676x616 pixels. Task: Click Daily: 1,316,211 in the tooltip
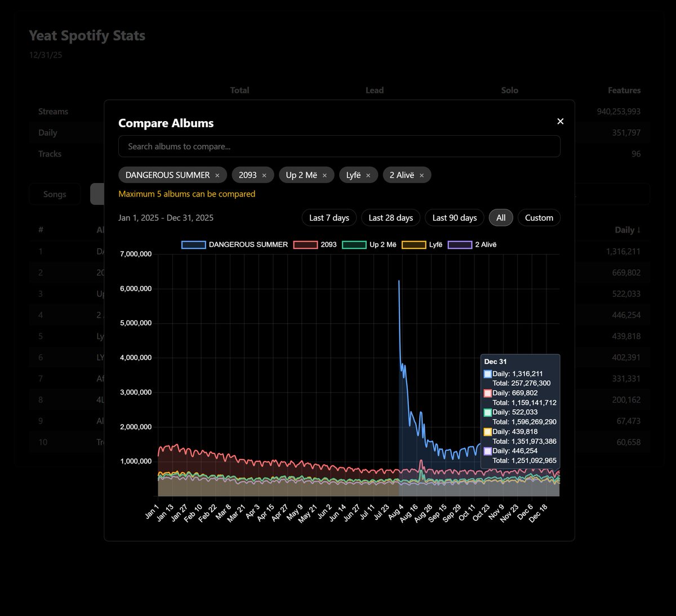518,374
